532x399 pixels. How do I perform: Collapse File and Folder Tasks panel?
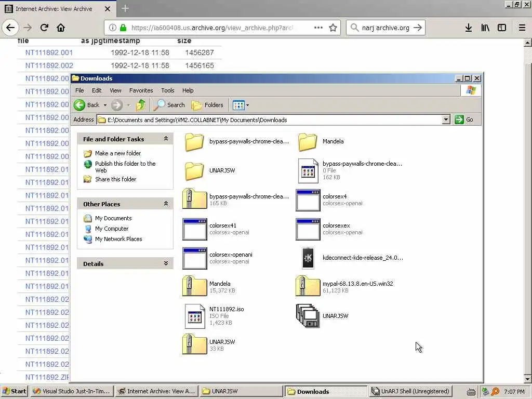166,138
